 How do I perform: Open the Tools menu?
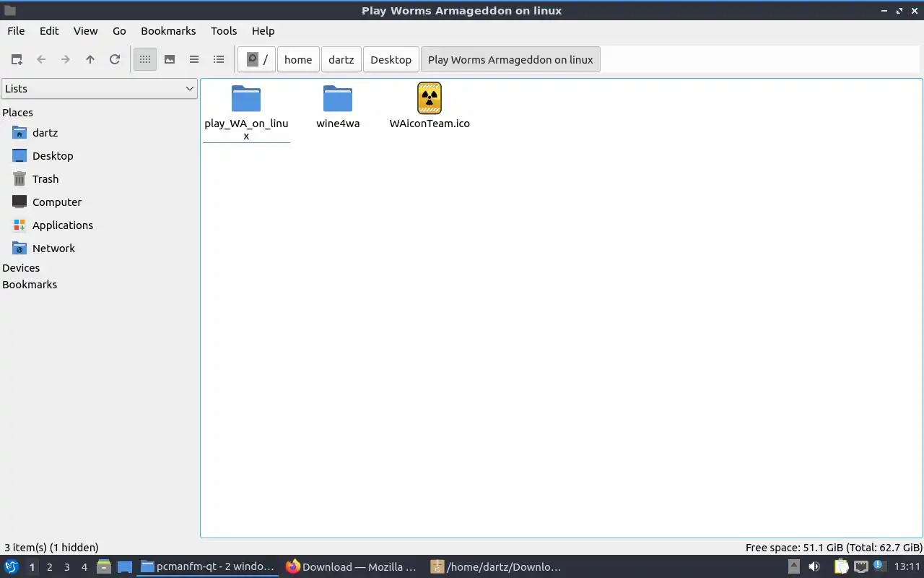coord(224,31)
